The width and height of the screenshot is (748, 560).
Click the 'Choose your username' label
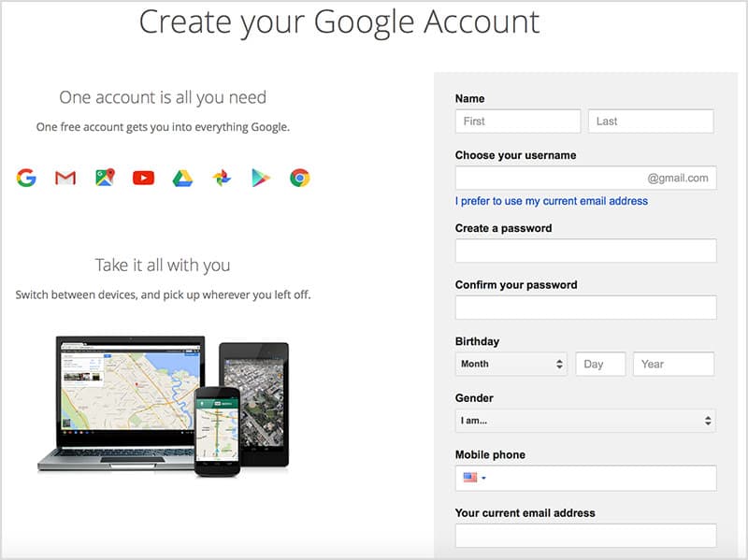point(516,155)
